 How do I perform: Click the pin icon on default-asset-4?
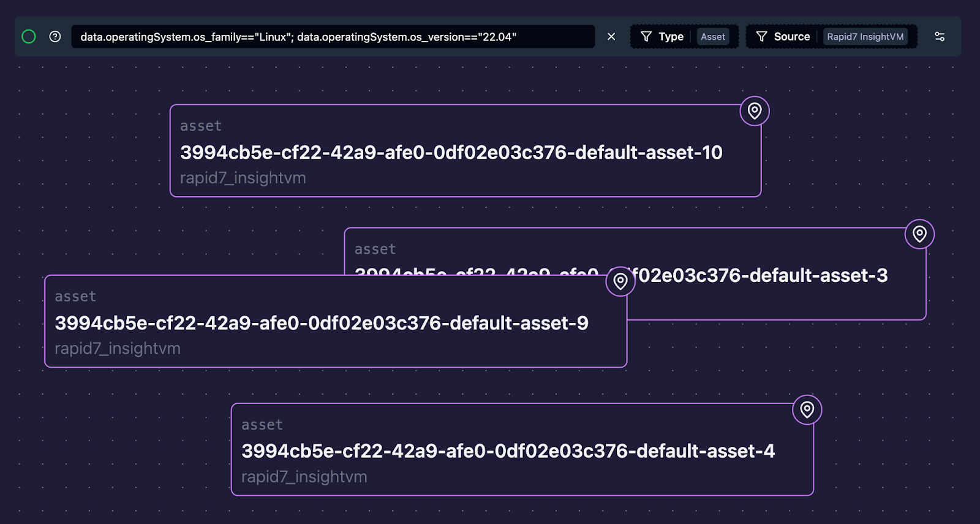[x=807, y=409]
